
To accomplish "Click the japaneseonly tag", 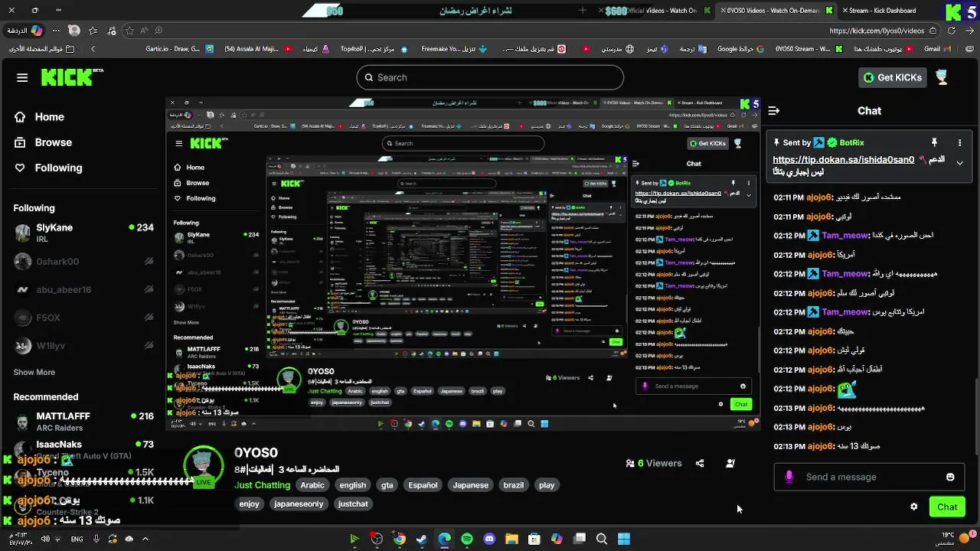I will [x=299, y=504].
